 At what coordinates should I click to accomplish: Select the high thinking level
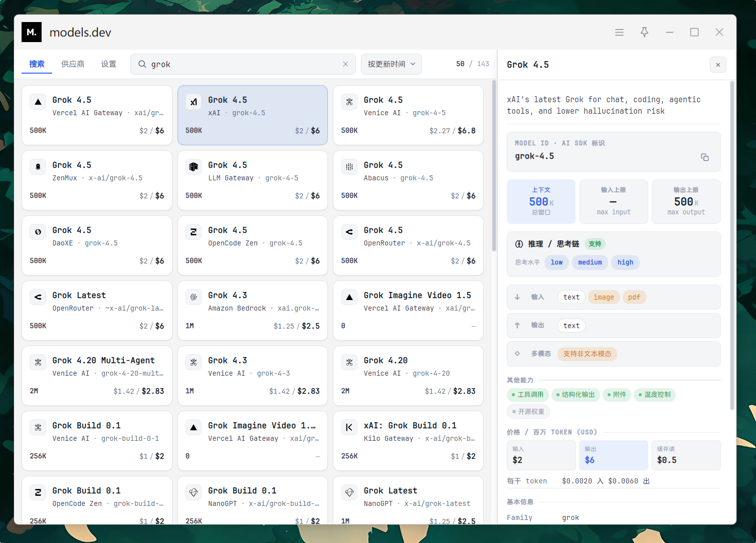coord(625,262)
